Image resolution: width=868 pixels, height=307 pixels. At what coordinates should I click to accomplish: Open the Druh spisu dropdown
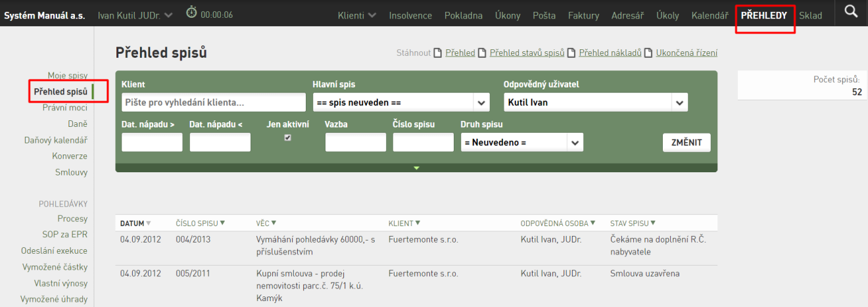coord(575,142)
